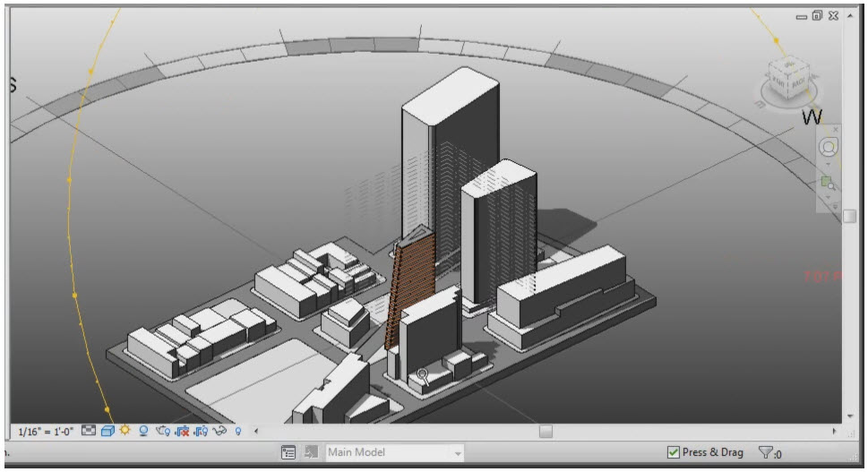Toggle the Sun Path sun icon

[125, 430]
